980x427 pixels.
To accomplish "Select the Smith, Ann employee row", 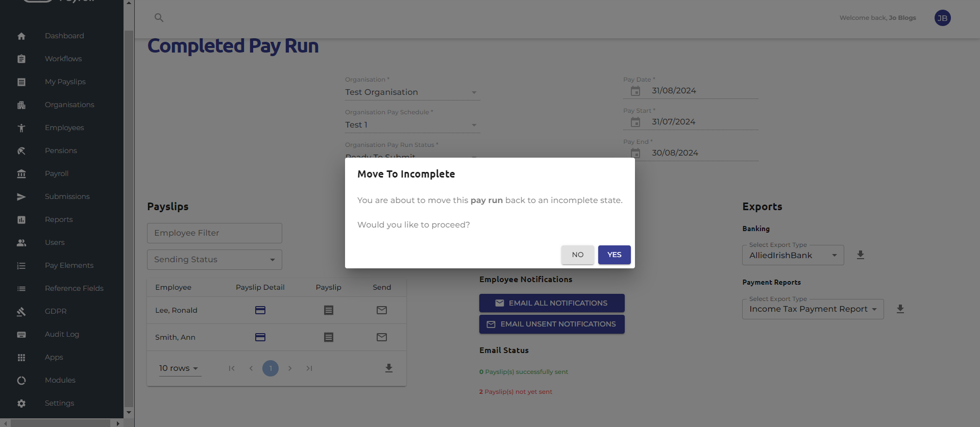I will click(277, 337).
